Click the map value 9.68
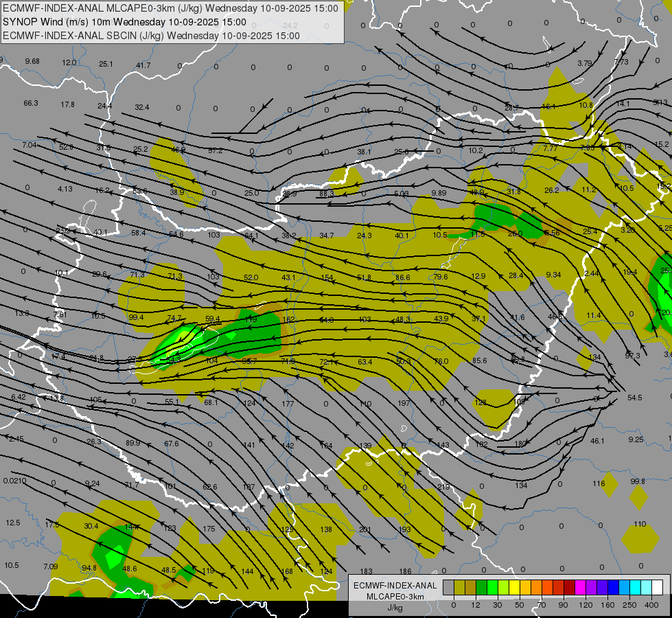Screen dimensions: 672x618 point(32,61)
